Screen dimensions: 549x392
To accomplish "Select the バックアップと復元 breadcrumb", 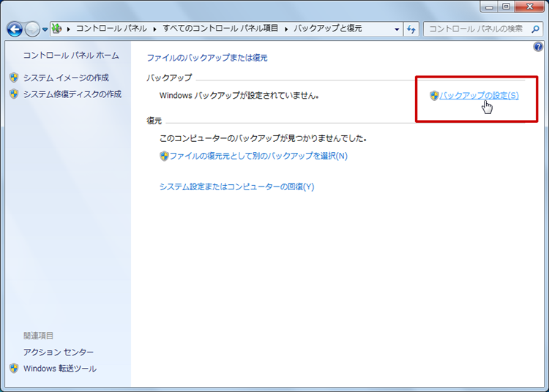I will (x=327, y=29).
